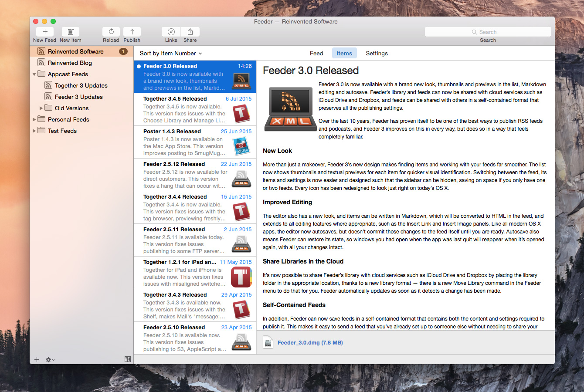
Task: Click the RSS icon beside Reinvented Software
Action: tap(41, 51)
